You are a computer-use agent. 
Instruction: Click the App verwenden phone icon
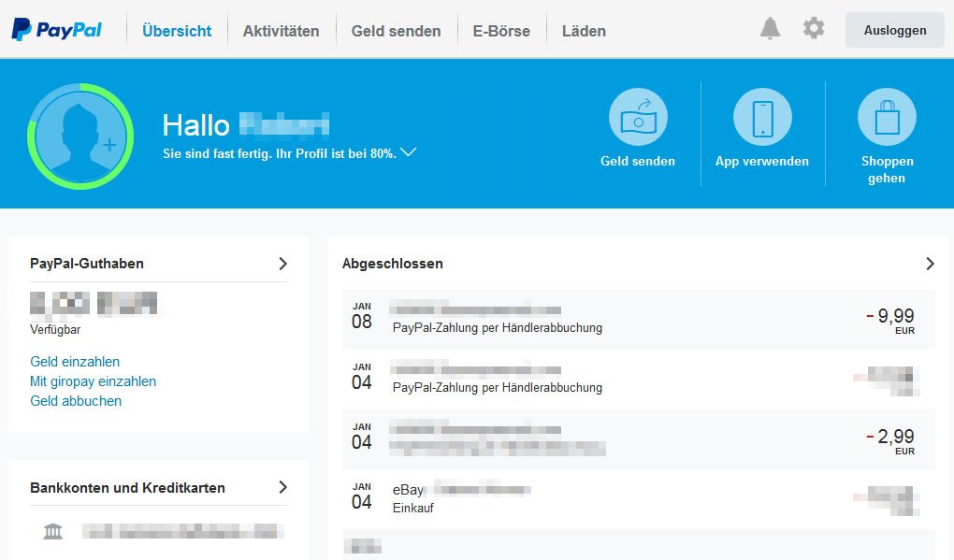(762, 118)
